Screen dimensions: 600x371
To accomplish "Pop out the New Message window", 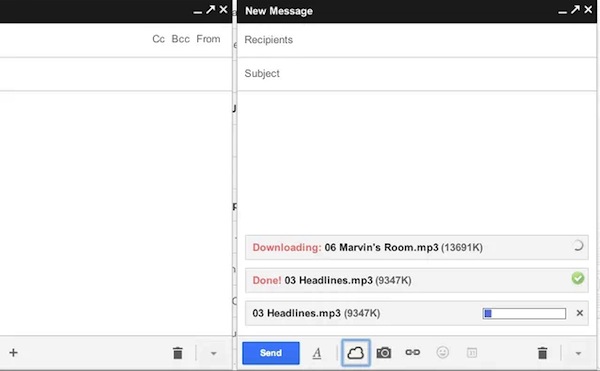I will click(x=575, y=10).
